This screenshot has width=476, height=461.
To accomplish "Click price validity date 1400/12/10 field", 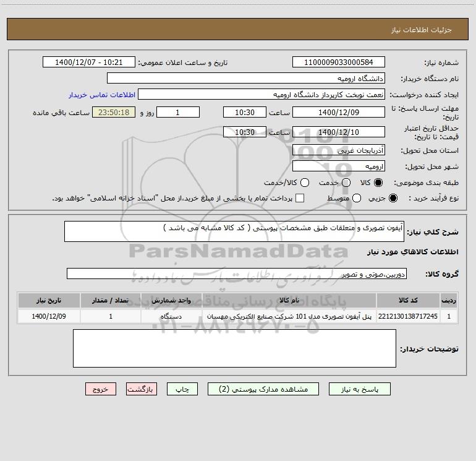I will (339, 132).
